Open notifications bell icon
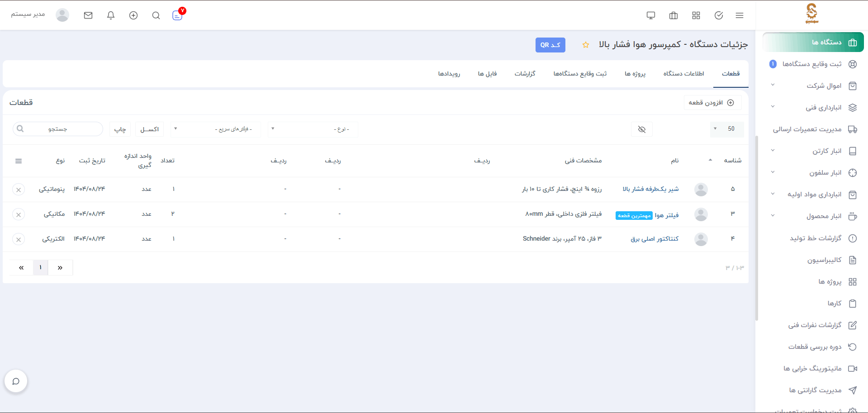The image size is (868, 413). point(111,15)
